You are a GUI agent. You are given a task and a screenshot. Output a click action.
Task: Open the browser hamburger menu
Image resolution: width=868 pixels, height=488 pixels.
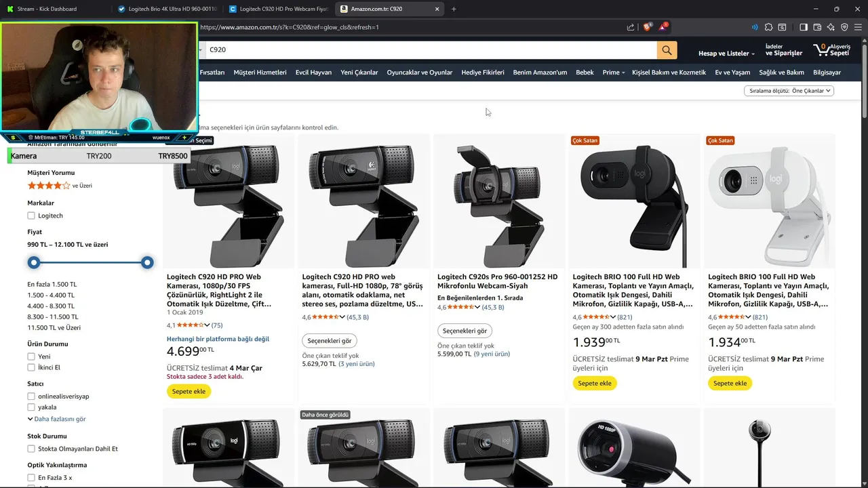(x=858, y=27)
